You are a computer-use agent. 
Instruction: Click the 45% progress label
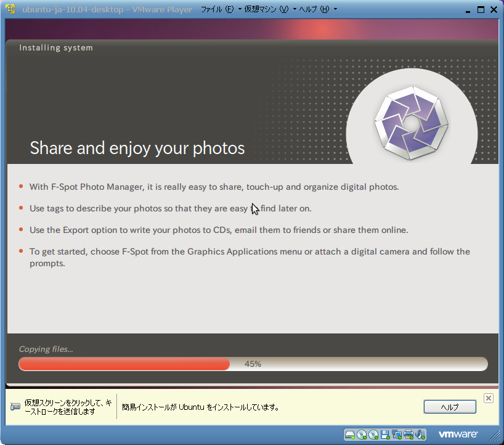[x=253, y=364]
